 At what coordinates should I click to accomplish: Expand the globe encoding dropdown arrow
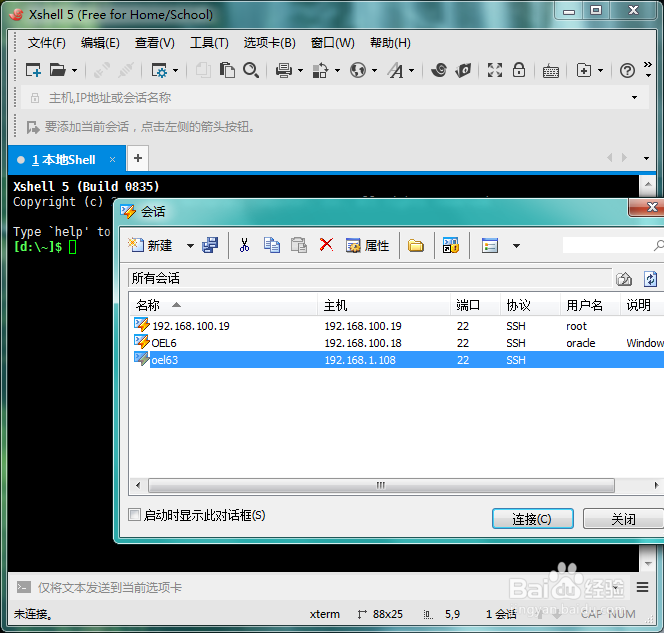[374, 71]
